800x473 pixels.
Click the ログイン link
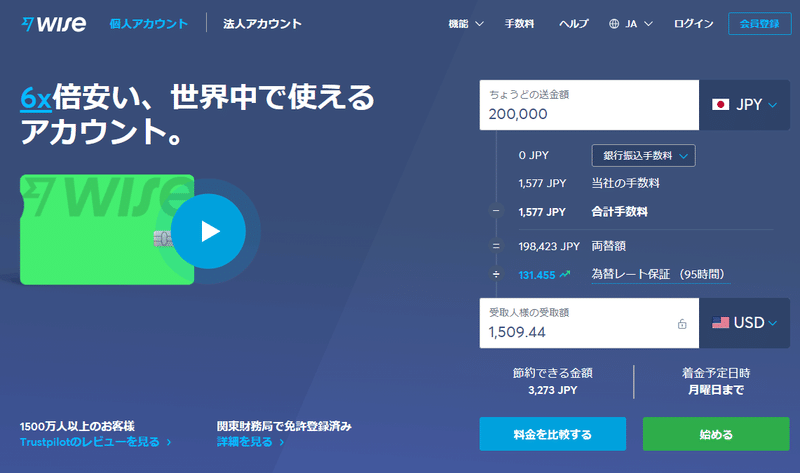pos(693,23)
